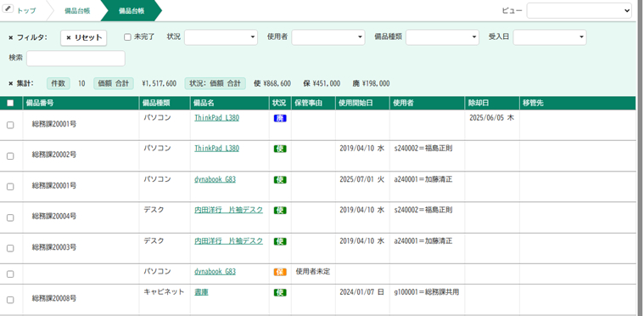Collapse the 集計 section with its × icon
The height and width of the screenshot is (316, 644).
[x=11, y=83]
